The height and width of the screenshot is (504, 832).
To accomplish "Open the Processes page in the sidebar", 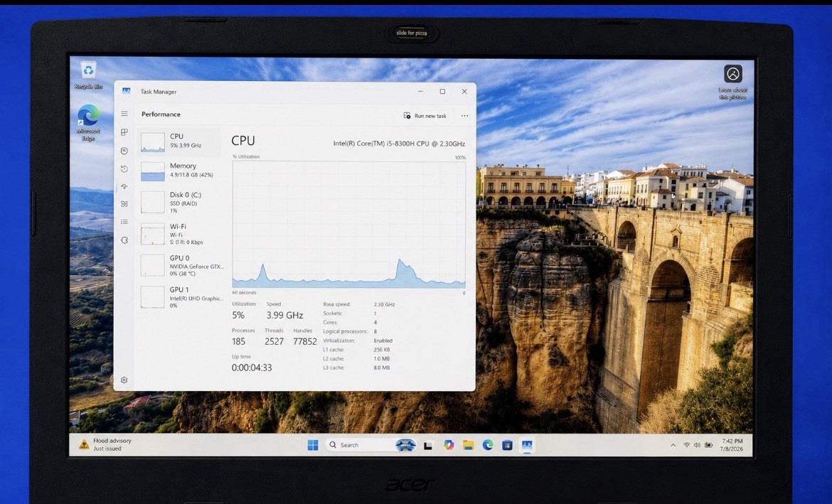I will pyautogui.click(x=124, y=132).
